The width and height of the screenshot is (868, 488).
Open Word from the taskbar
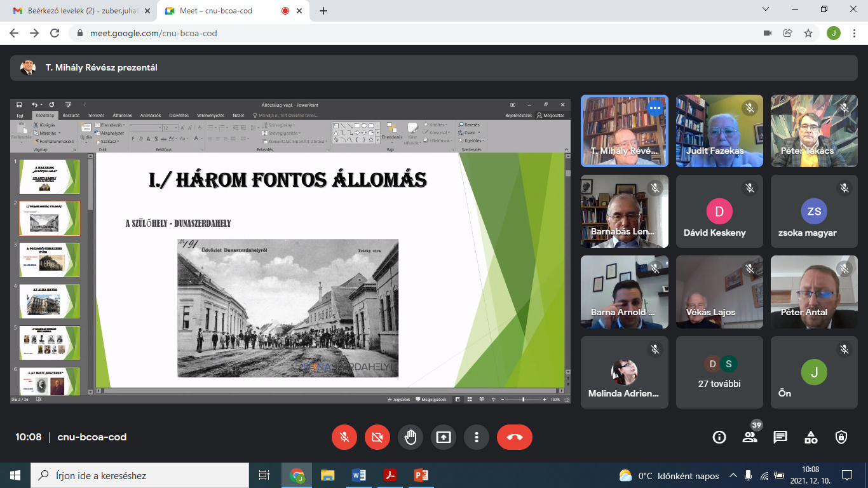pos(358,475)
